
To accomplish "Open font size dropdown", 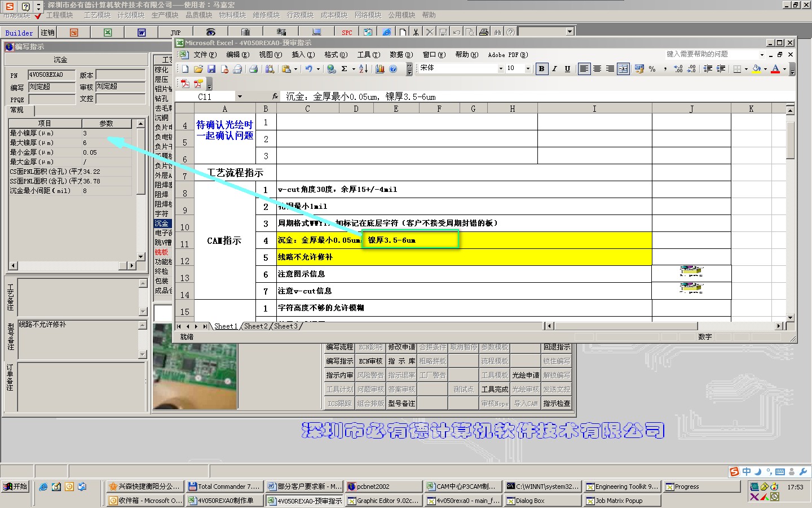I will click(528, 69).
